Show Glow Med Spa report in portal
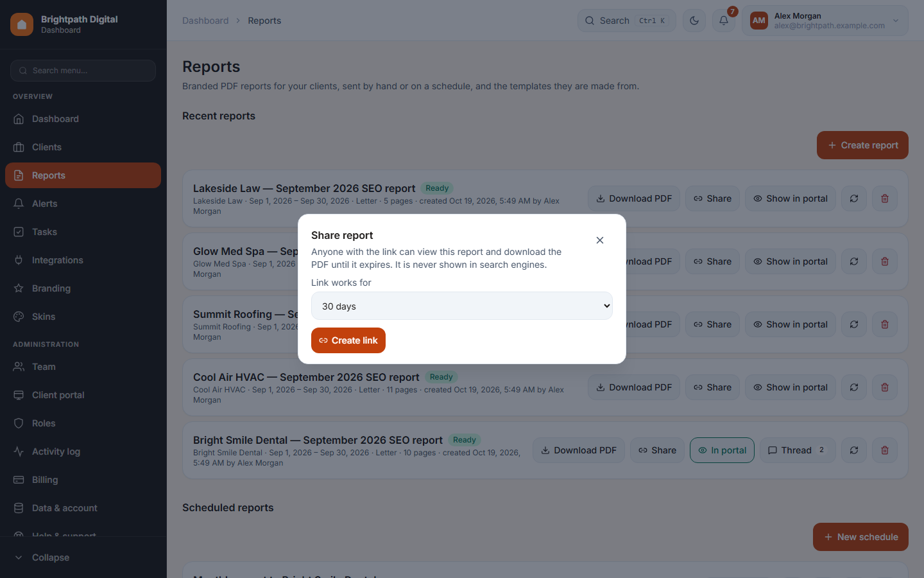 coord(791,261)
